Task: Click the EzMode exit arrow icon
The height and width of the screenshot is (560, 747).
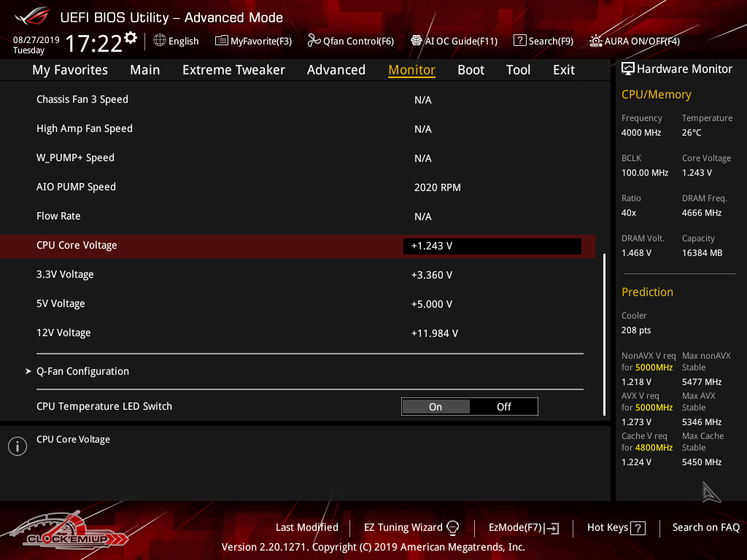Action: tap(552, 528)
